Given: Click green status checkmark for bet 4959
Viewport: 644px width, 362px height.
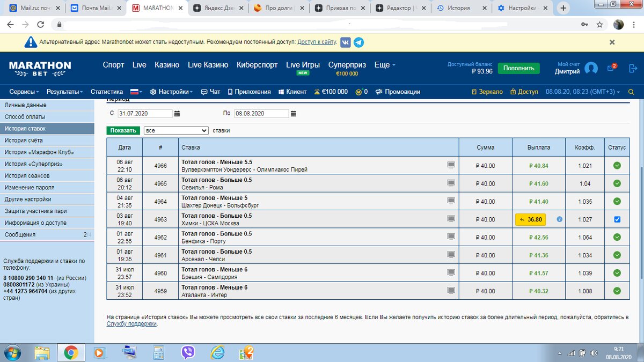Looking at the screenshot, I should 617,291.
